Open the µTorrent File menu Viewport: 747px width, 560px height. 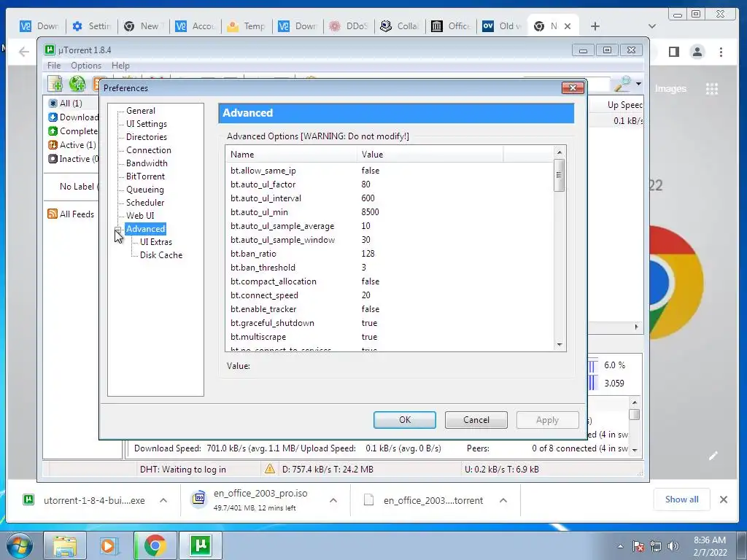point(54,65)
